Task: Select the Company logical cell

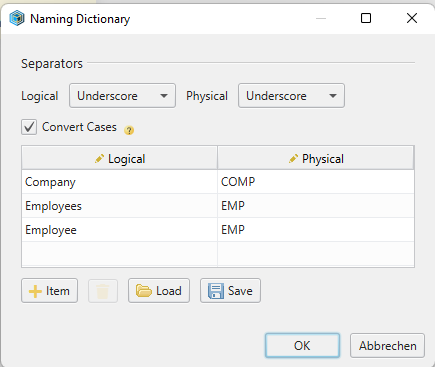Action: point(120,182)
